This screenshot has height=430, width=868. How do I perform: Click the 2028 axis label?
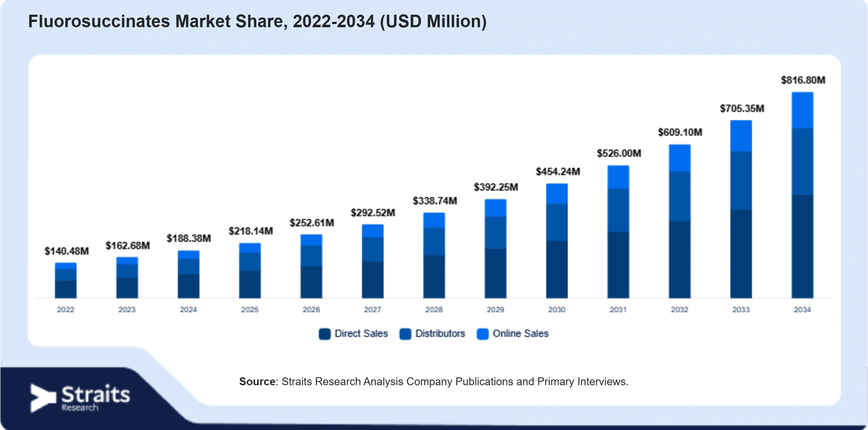434,310
